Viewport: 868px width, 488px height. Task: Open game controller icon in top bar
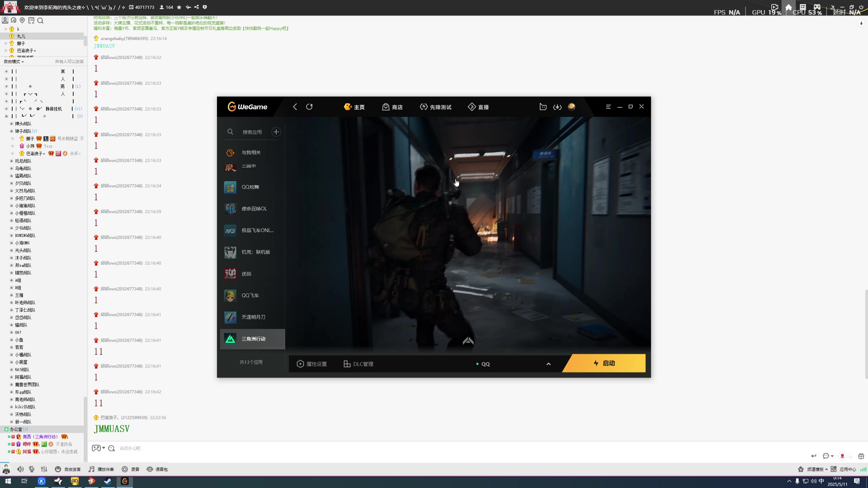(x=817, y=7)
